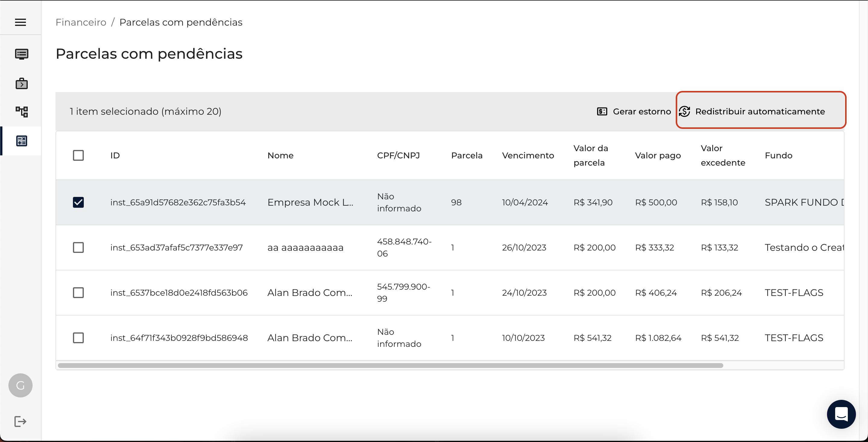Click the list-monitor sidebar icon

pos(22,54)
